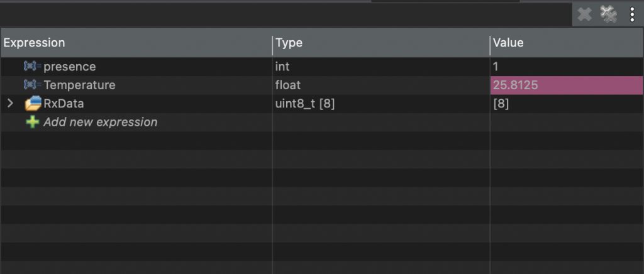644x274 pixels.
Task: Expand the RxData array chevron
Action: (x=10, y=104)
